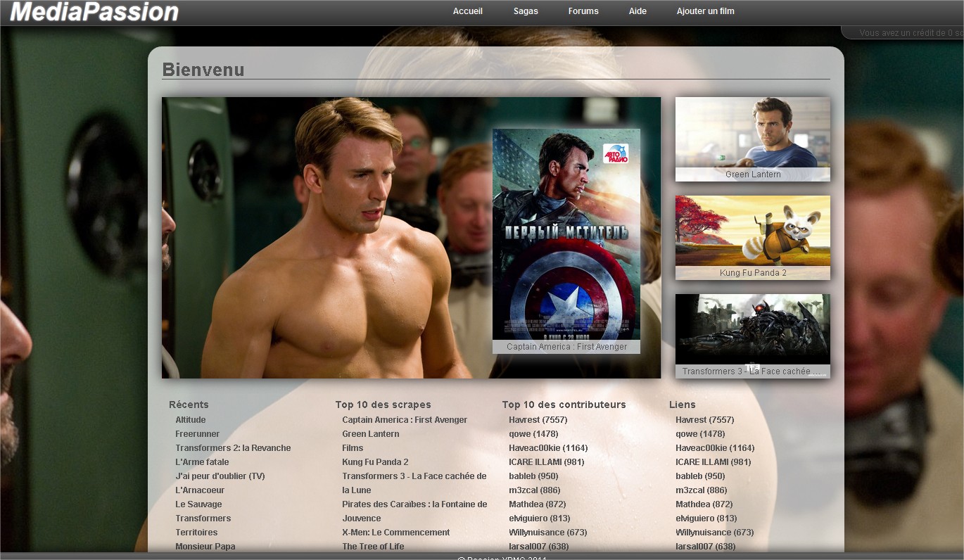Open J'ai peur d'oublier (TV)
This screenshot has width=964, height=560.
coord(220,476)
